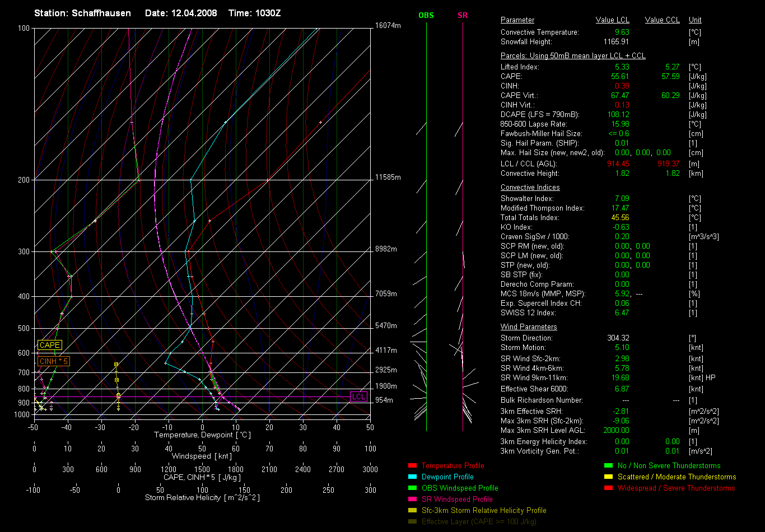
Task: Click the yellow Scattered / Moderate Thunderstorms swatch
Action: point(608,477)
